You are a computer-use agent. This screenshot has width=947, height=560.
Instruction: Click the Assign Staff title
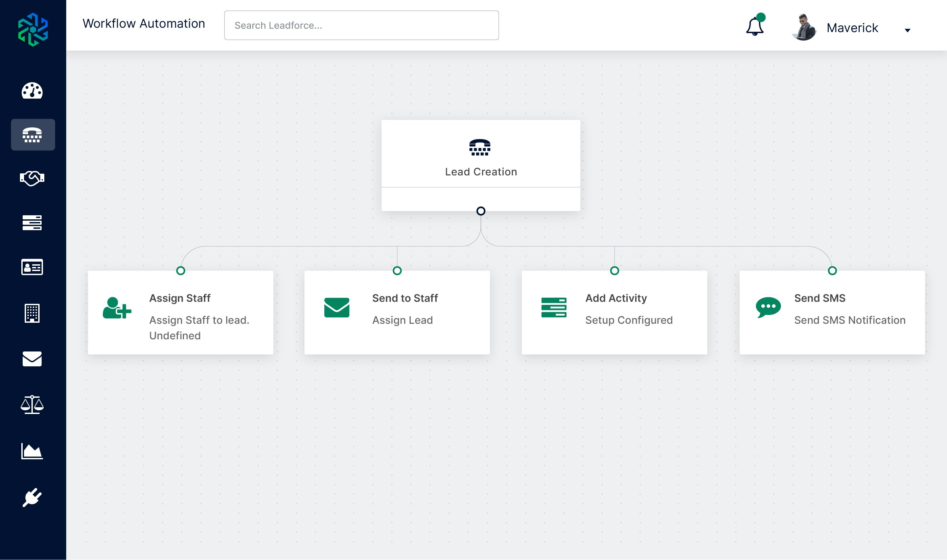click(x=180, y=298)
